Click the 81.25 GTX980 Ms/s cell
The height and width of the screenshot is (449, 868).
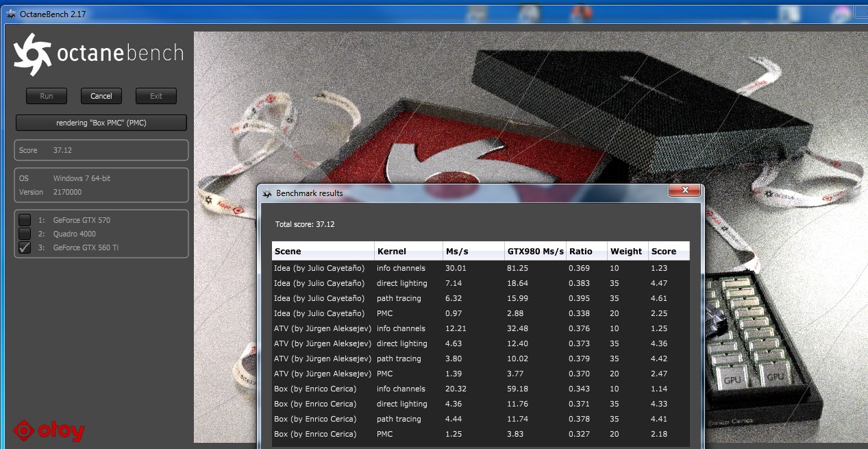tap(518, 268)
